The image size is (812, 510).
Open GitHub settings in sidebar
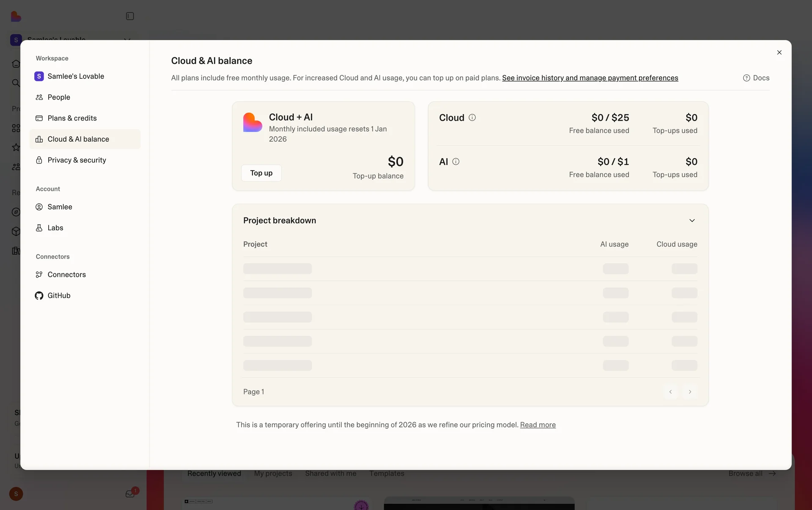[x=59, y=295]
